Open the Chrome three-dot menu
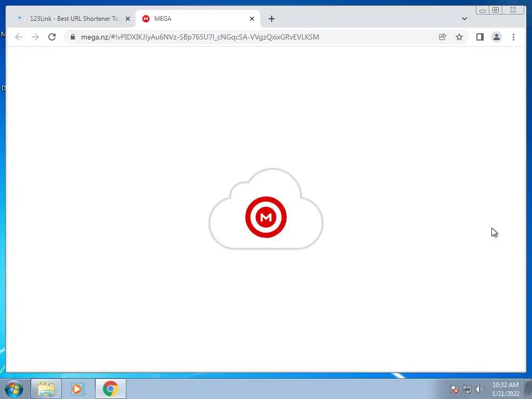The image size is (532, 399). 513,37
